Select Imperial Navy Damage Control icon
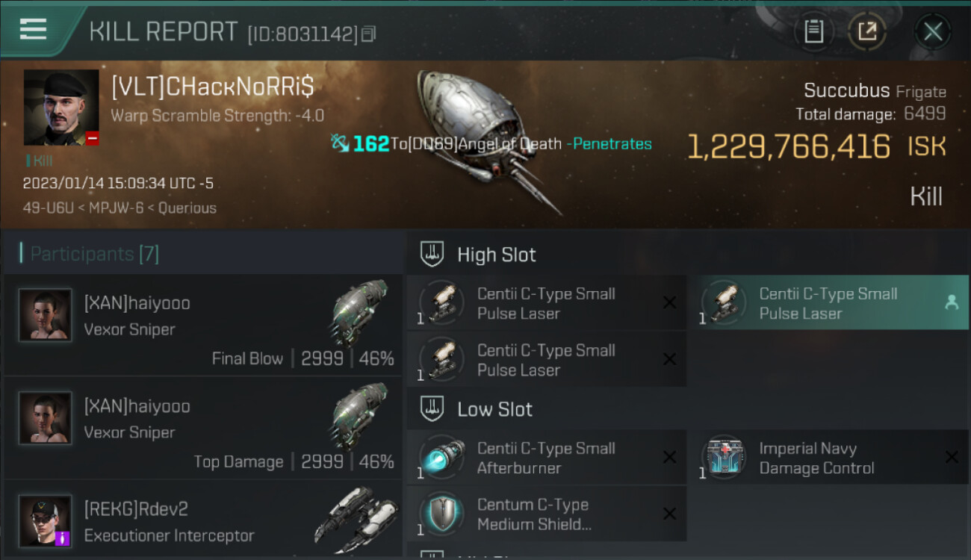 point(724,458)
